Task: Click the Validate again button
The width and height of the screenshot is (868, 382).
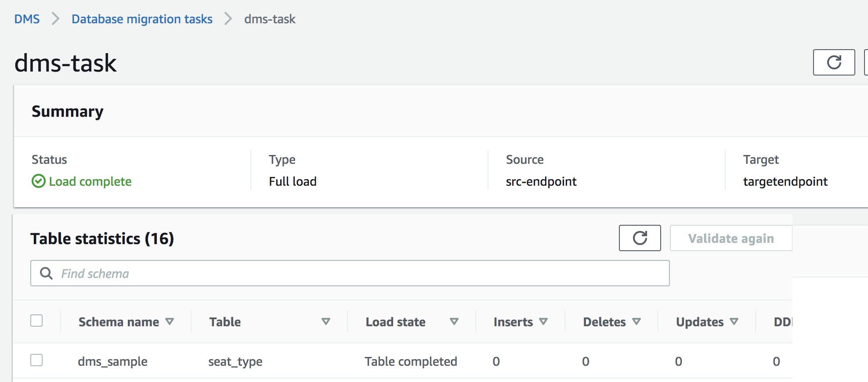Action: 731,238
